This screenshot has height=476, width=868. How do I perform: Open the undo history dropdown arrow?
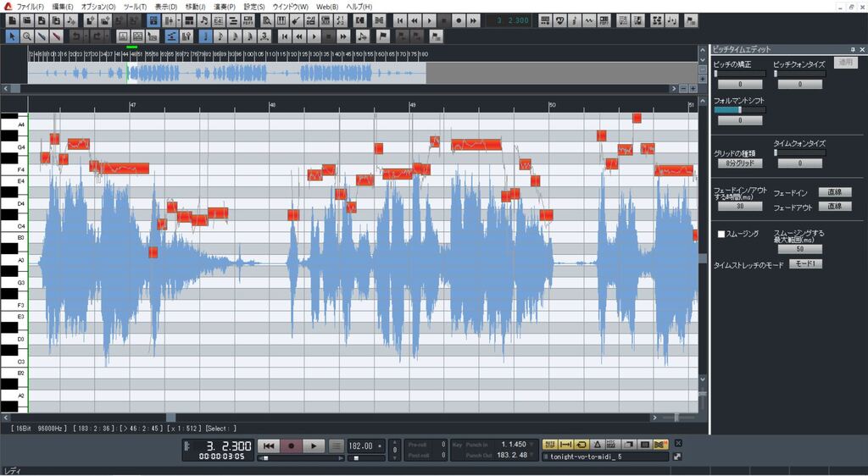point(86,36)
